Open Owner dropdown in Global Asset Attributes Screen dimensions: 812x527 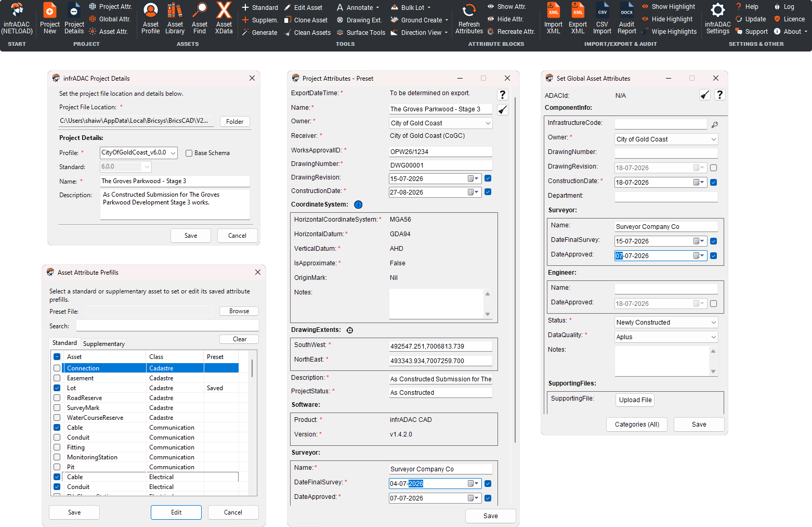click(x=714, y=139)
